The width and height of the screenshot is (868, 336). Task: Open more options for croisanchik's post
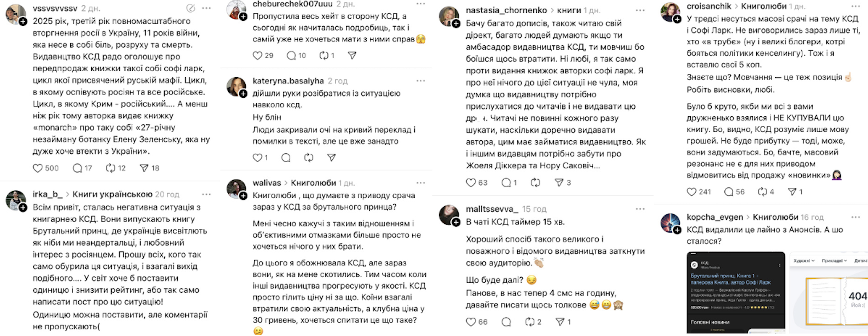856,6
